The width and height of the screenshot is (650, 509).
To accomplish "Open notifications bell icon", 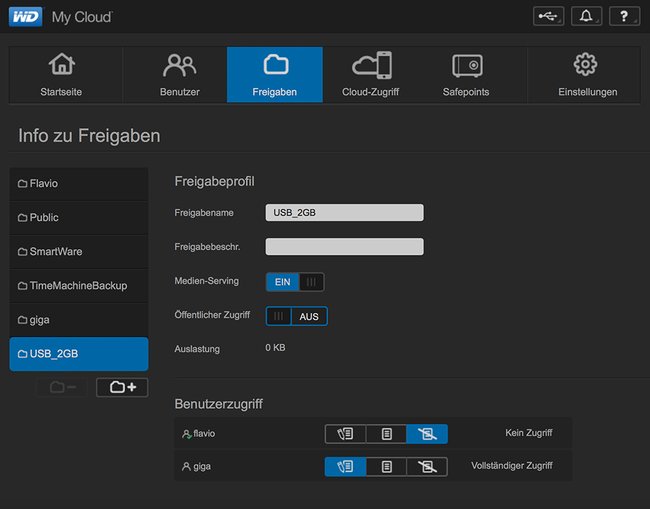I will (x=586, y=16).
